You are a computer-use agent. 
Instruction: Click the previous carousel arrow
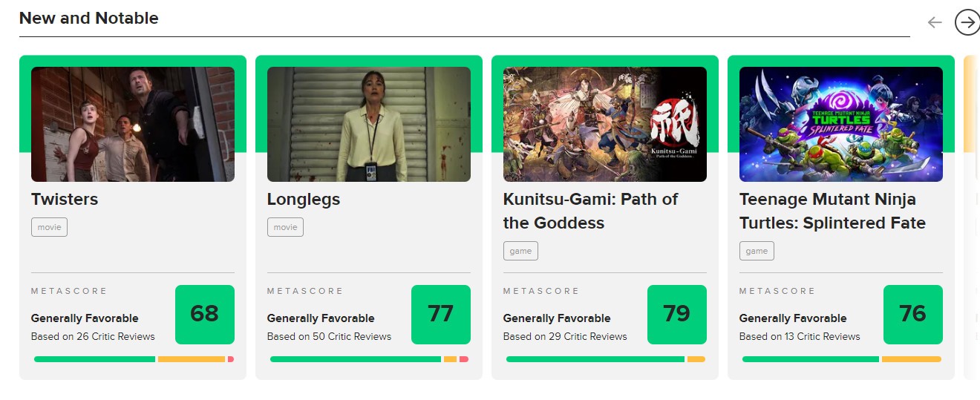pos(935,22)
